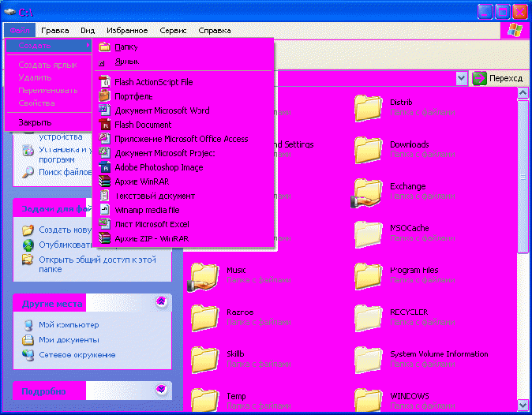Select the shared Exchange folder icon
This screenshot has width=532, height=415.
(x=366, y=193)
